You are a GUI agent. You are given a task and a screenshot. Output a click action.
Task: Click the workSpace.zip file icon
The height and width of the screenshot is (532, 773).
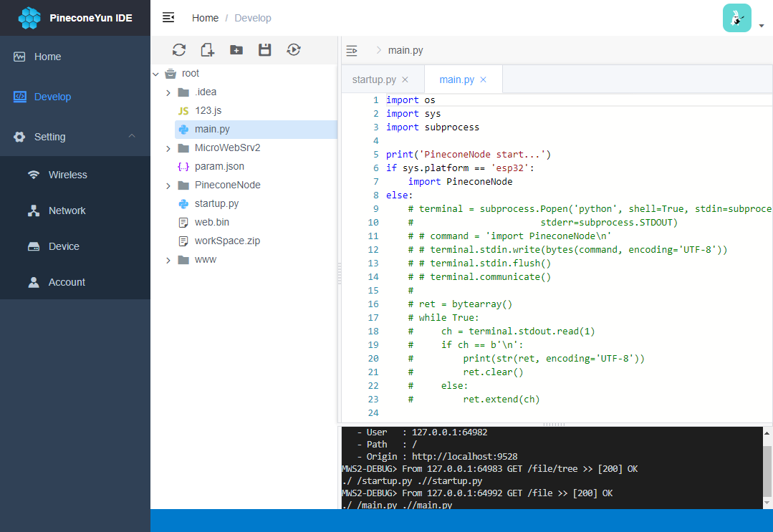click(x=183, y=241)
